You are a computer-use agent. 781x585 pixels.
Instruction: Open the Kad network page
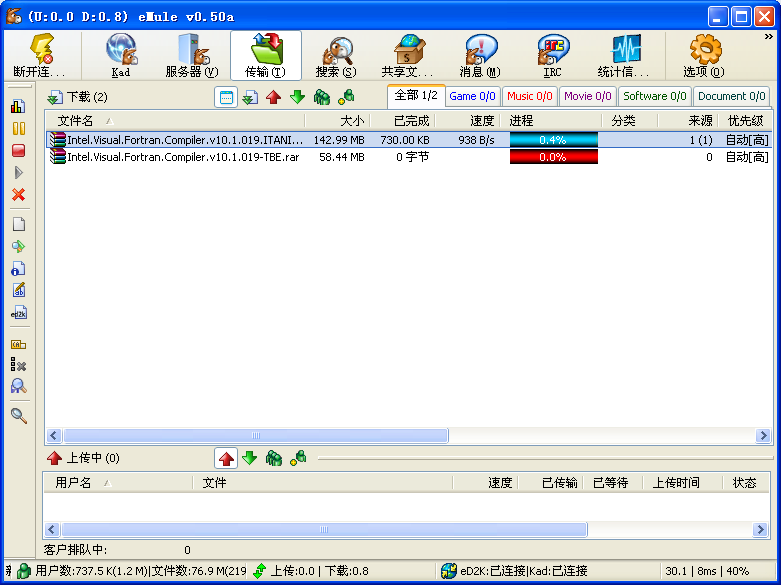pos(121,55)
